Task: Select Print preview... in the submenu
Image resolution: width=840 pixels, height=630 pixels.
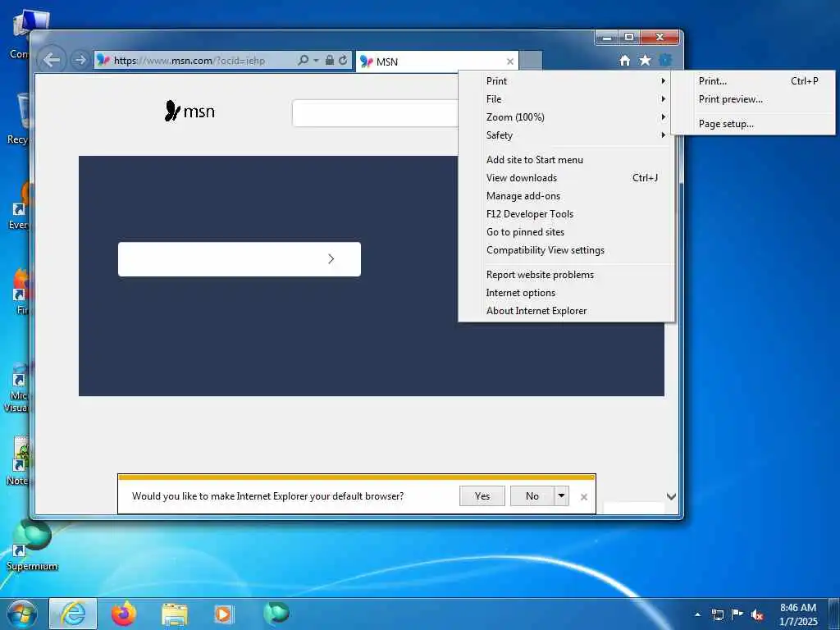Action: click(x=753, y=99)
